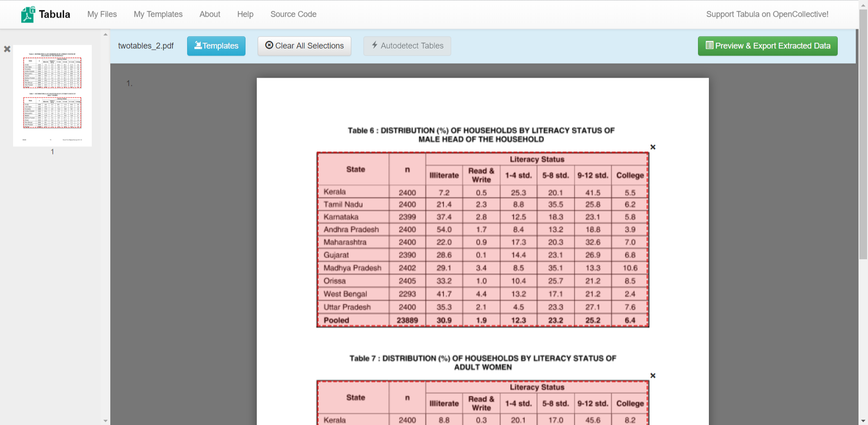Click Autodetect Tables button
This screenshot has height=425, width=868.
407,46
